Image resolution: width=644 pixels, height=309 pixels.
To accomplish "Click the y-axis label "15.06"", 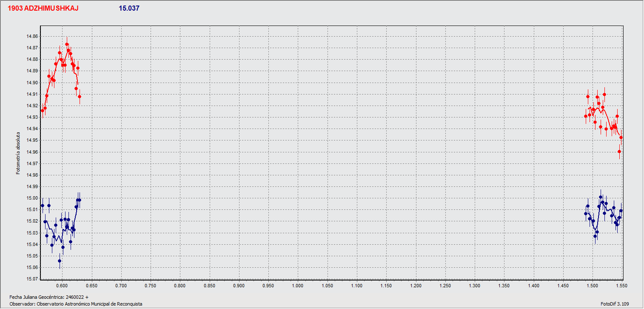I will pyautogui.click(x=32, y=267).
